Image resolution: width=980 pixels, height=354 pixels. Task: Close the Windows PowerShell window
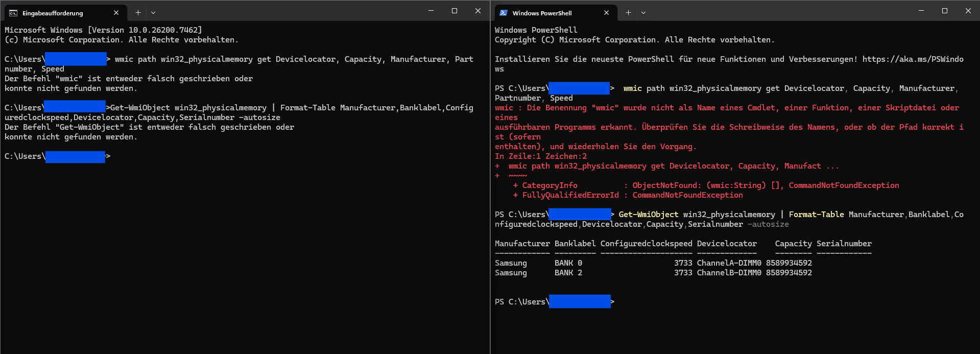(x=968, y=11)
